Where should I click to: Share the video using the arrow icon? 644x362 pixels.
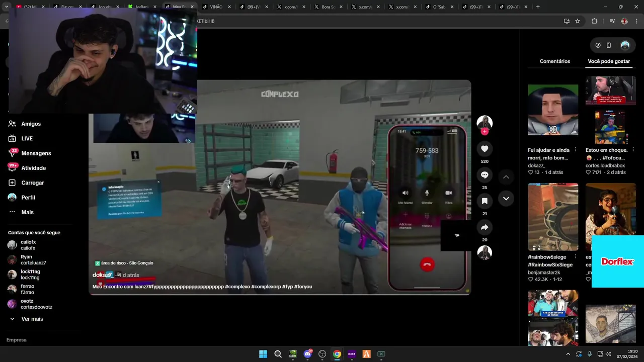tap(485, 227)
